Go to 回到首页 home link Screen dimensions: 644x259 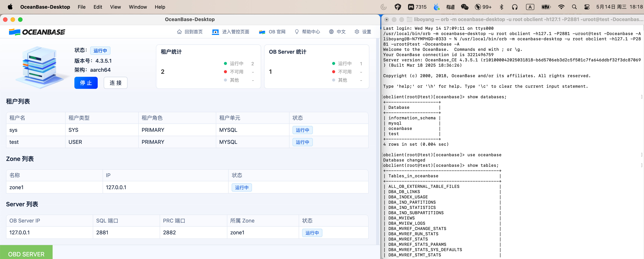pos(194,32)
